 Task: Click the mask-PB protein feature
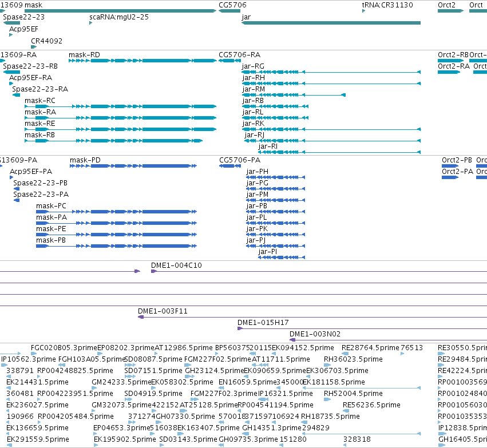(117, 246)
